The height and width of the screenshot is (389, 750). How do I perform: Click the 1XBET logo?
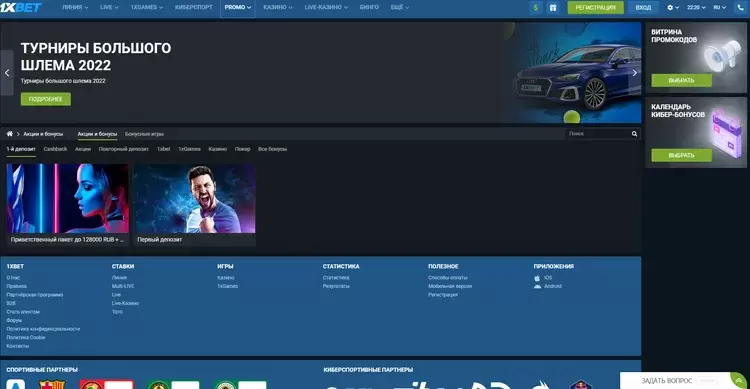tap(21, 7)
